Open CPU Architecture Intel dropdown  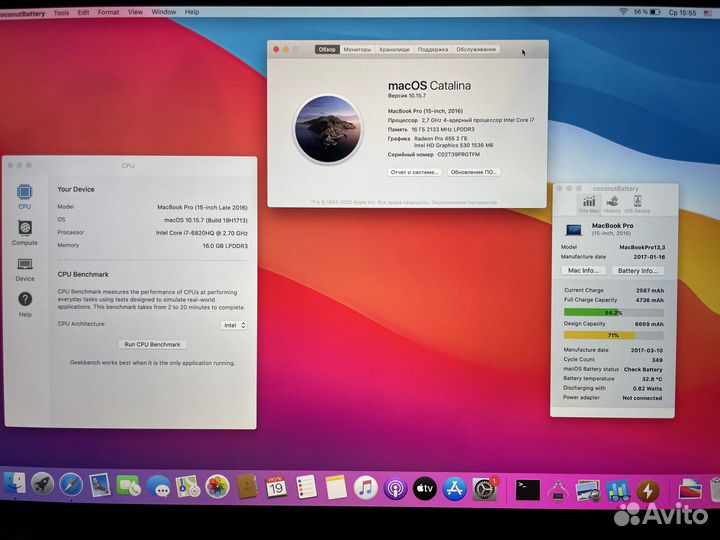234,325
